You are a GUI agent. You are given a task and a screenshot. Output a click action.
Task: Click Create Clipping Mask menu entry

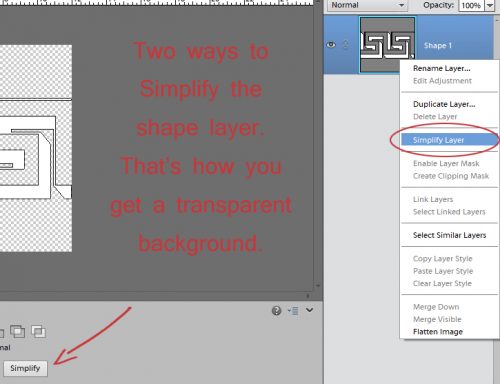(x=451, y=176)
